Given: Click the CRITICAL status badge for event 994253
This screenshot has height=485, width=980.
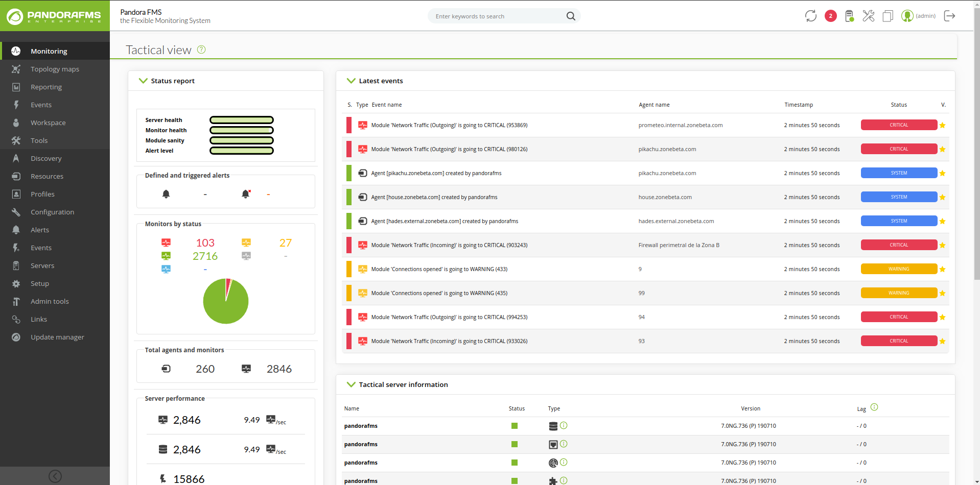Looking at the screenshot, I should pos(899,317).
